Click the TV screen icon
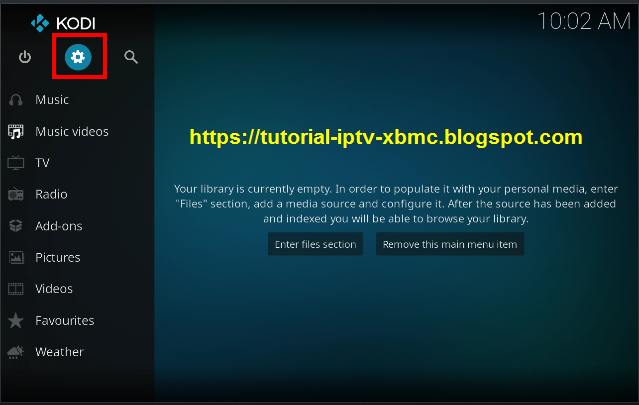The width and height of the screenshot is (639, 405). point(16,163)
